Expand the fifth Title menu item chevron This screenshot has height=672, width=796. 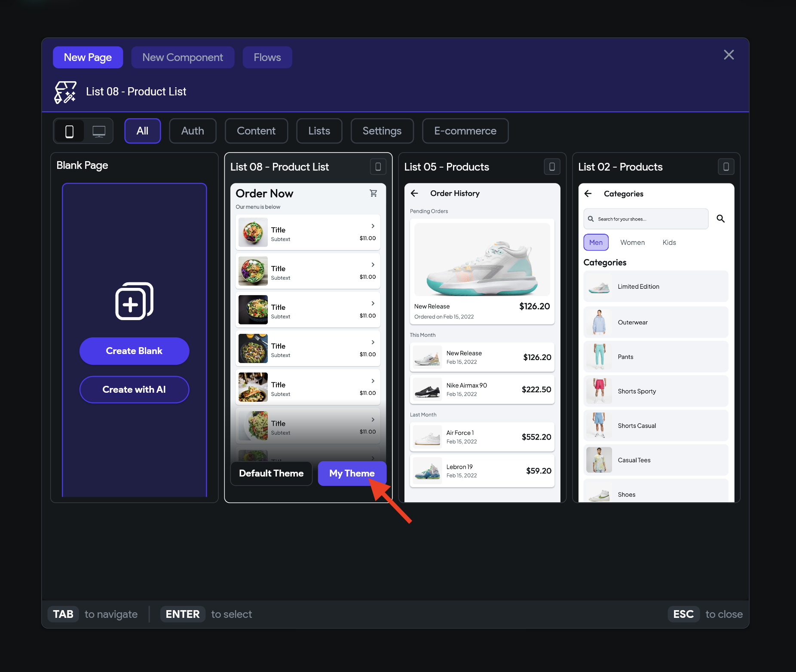pos(373,381)
